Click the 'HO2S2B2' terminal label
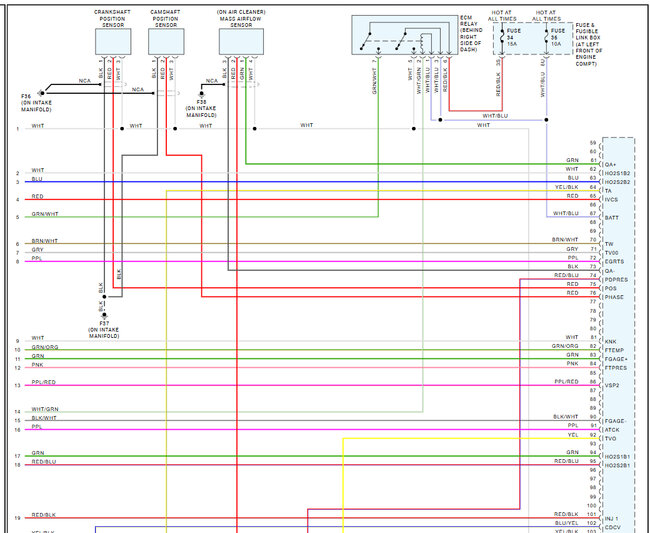The image size is (650, 533). tap(617, 182)
